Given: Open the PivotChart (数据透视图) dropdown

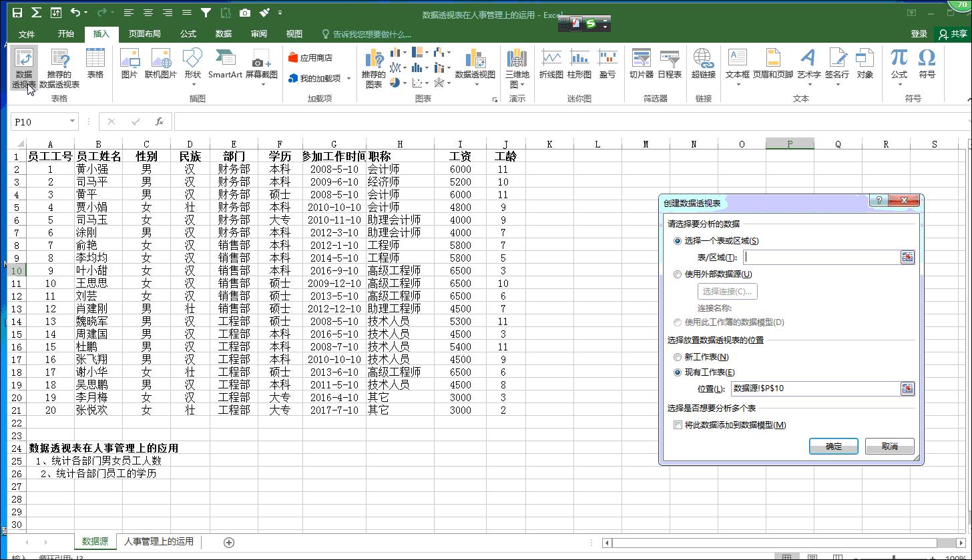Looking at the screenshot, I should click(x=475, y=85).
